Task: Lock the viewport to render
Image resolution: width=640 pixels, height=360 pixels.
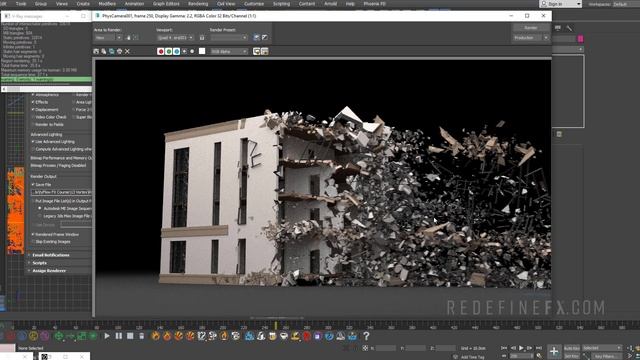Action: (x=202, y=38)
